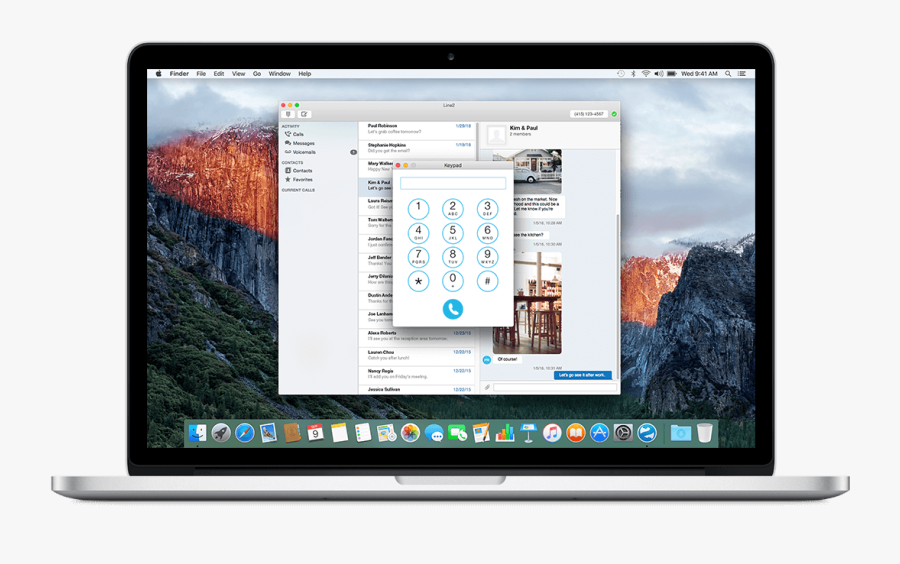Open the Window menu
This screenshot has width=900, height=564.
tap(280, 74)
